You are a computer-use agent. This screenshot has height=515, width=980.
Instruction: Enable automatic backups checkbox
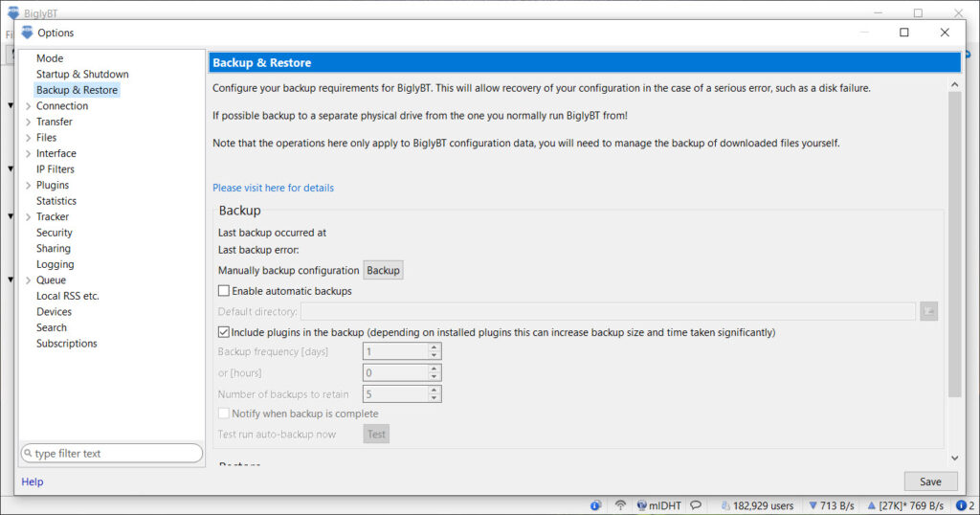224,291
